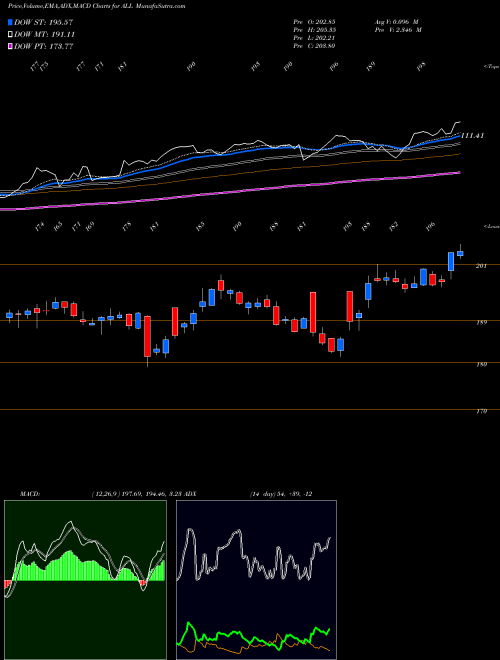
Task: Click the 179 price level label
Action: click(481, 411)
